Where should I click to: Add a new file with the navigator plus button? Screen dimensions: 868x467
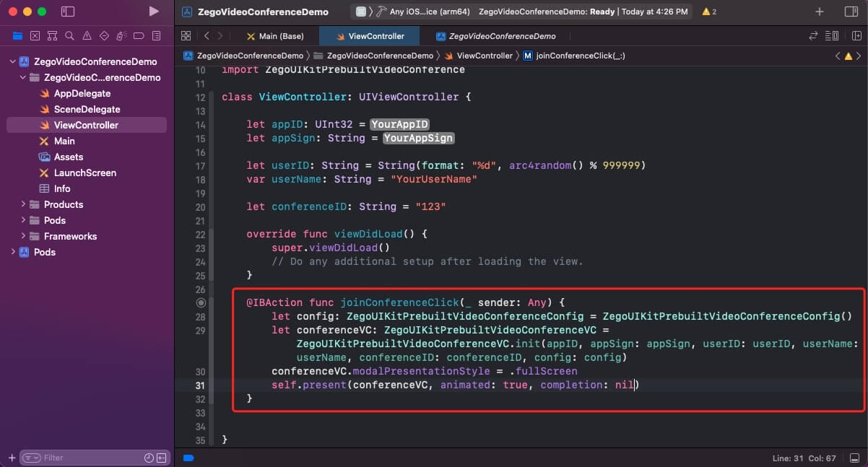(x=12, y=458)
